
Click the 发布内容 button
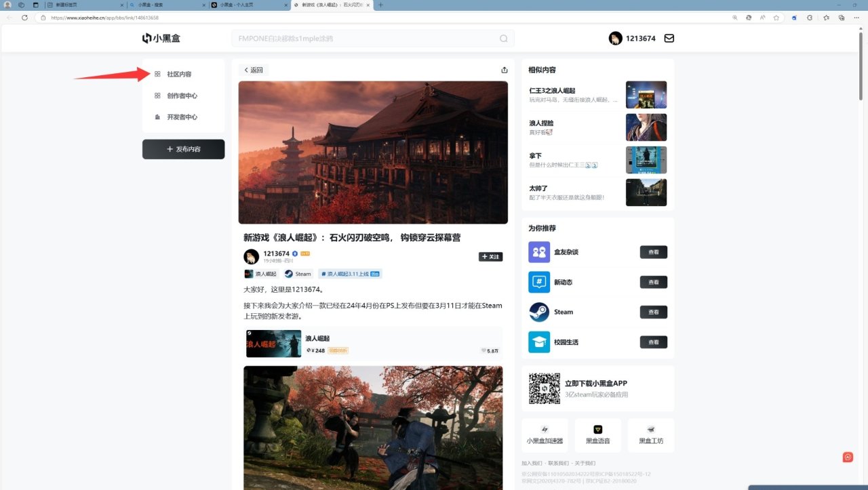click(x=183, y=149)
